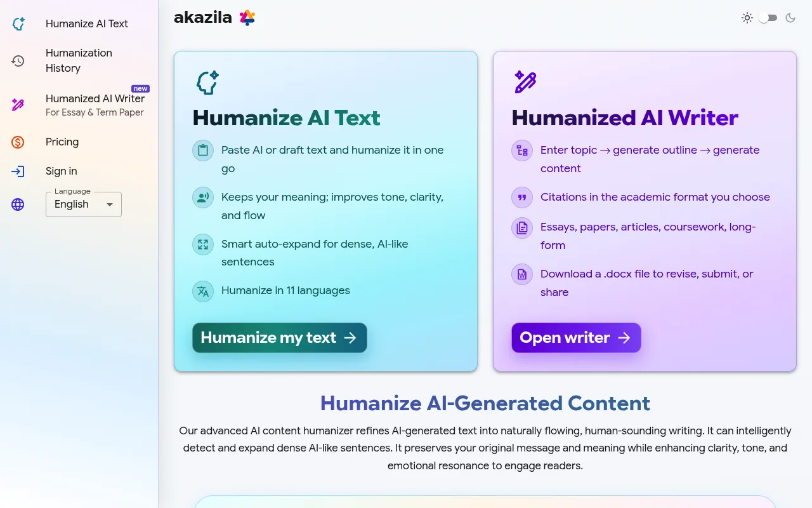812x508 pixels.
Task: Click the Open writer button
Action: (x=577, y=338)
